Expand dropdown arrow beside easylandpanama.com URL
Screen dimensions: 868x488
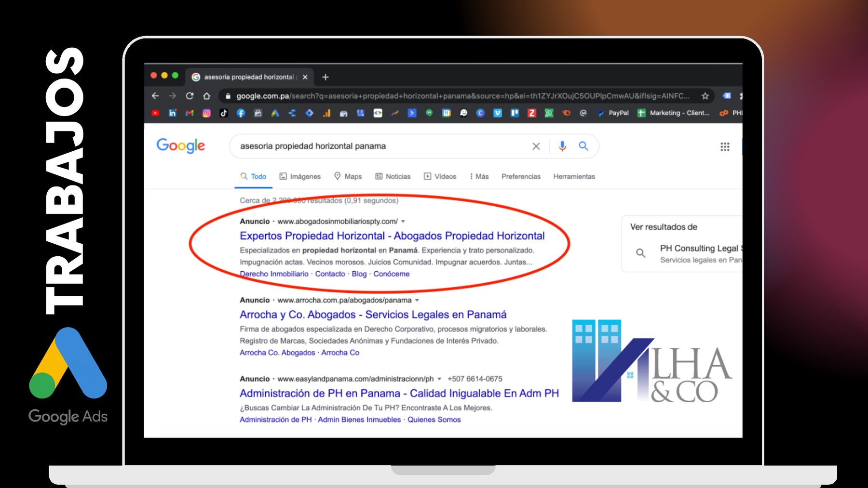[439, 379]
